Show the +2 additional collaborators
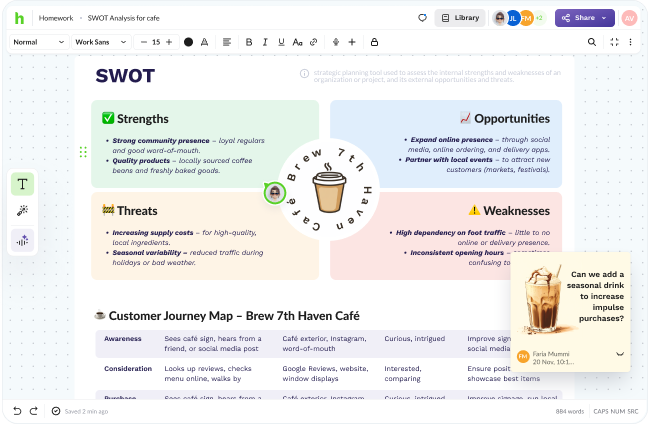 tap(539, 18)
